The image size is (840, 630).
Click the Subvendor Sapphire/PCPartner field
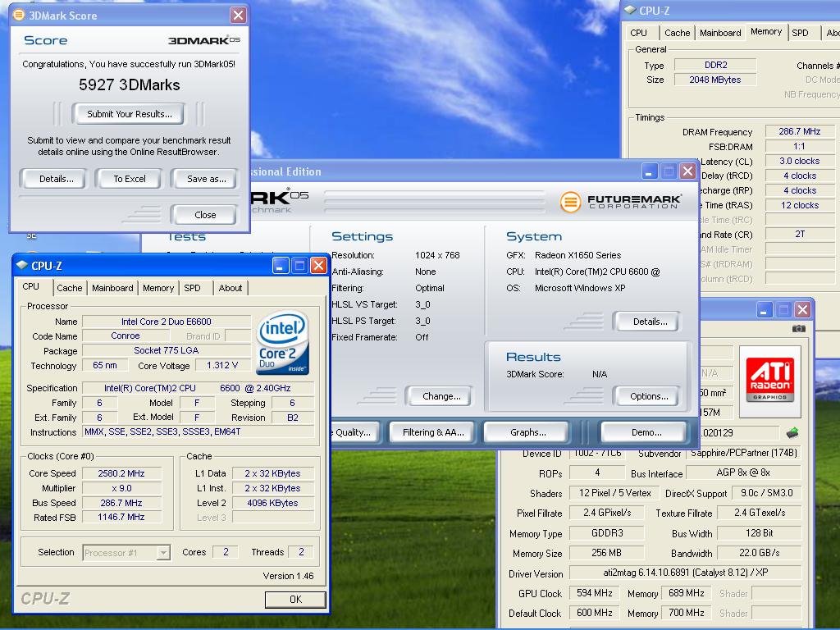pos(744,453)
